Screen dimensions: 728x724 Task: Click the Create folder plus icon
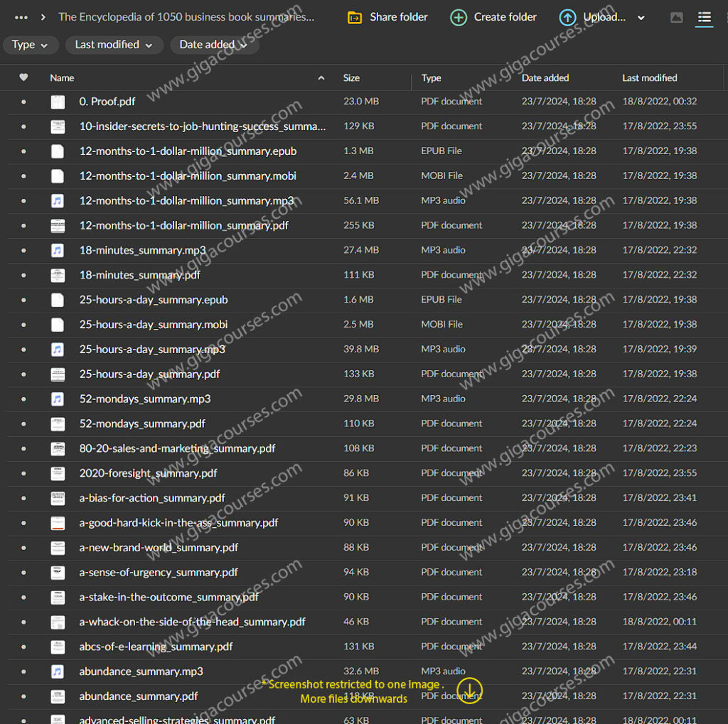point(459,18)
